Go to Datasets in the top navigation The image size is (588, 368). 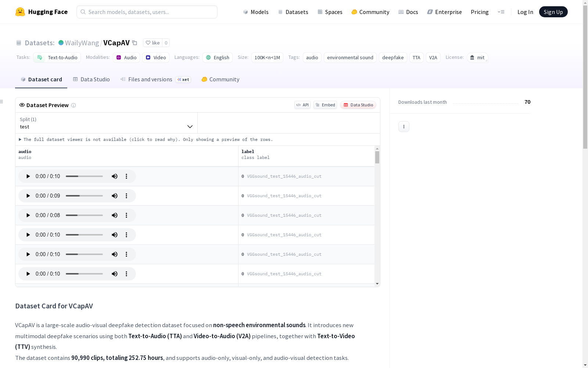point(293,12)
